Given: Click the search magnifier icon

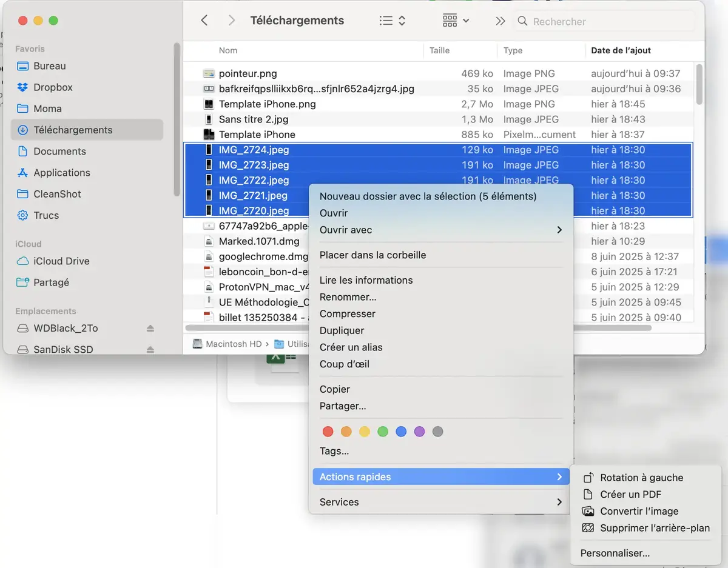Looking at the screenshot, I should pos(522,21).
